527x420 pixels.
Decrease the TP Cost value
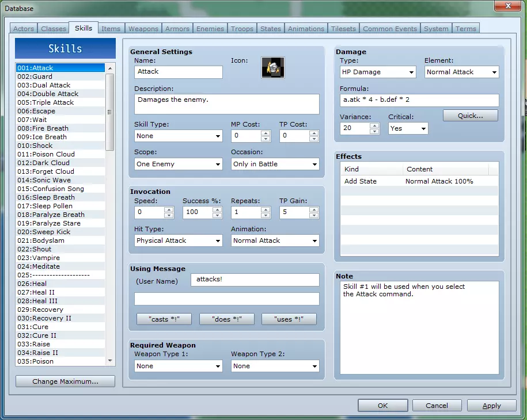(x=314, y=139)
